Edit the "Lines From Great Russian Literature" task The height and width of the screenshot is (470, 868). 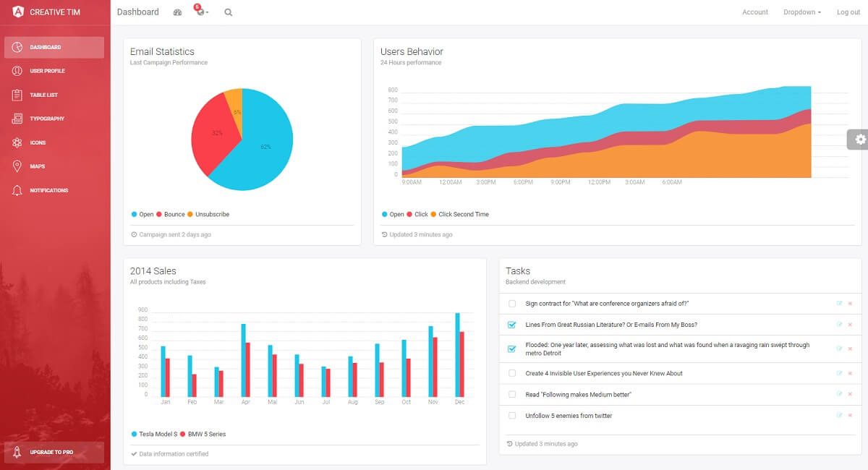pyautogui.click(x=839, y=324)
